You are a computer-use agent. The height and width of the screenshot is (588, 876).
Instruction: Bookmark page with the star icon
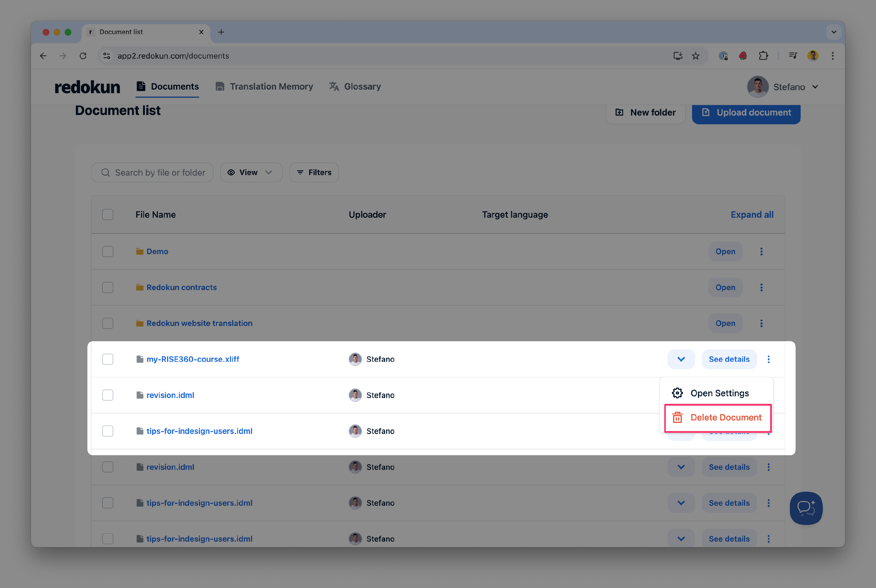tap(696, 56)
